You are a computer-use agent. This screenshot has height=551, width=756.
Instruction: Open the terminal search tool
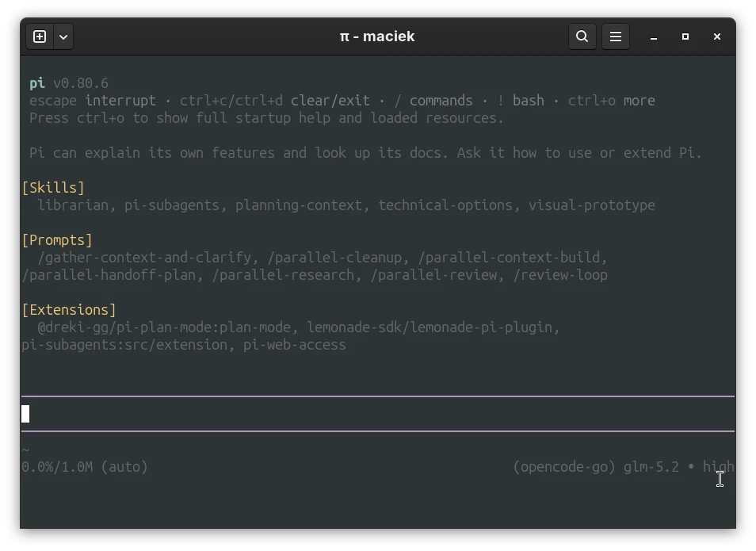coord(582,36)
